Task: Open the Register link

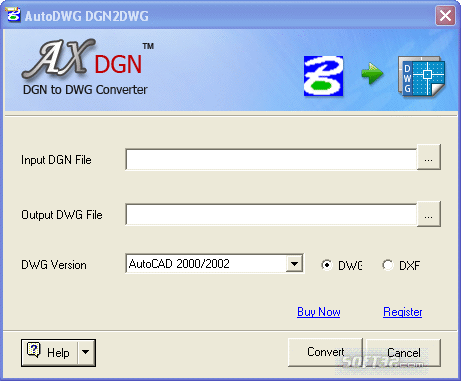Action: [403, 312]
